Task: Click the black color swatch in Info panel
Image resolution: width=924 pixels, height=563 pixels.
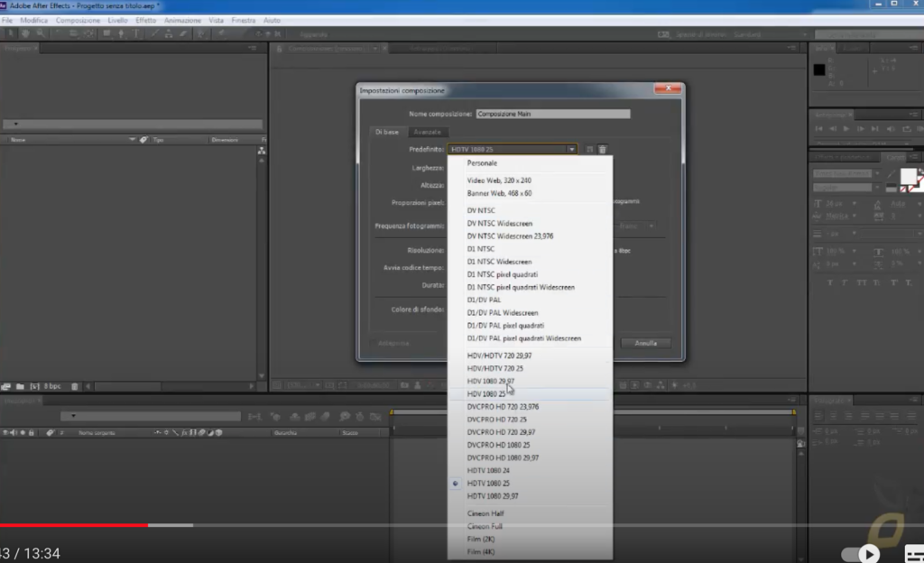Action: coord(819,69)
